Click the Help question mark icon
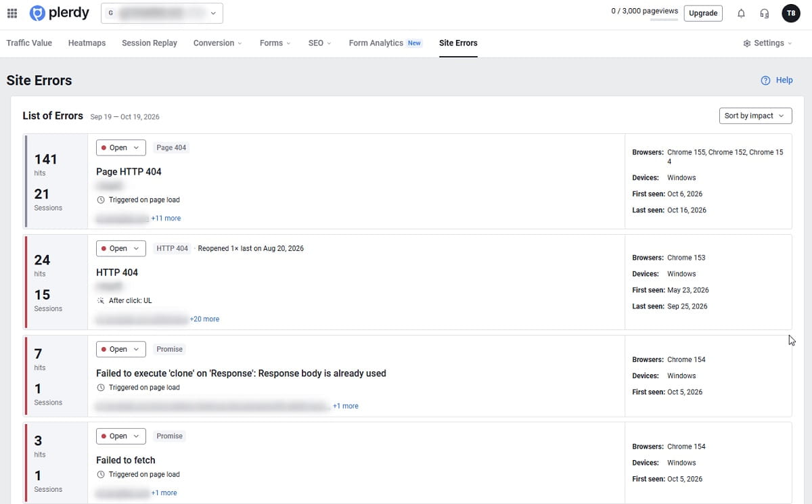This screenshot has height=504, width=812. tap(765, 80)
